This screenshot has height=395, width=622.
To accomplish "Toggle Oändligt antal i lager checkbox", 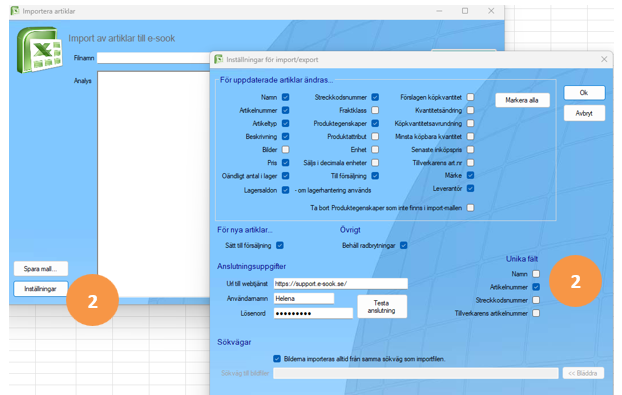I will click(x=285, y=176).
